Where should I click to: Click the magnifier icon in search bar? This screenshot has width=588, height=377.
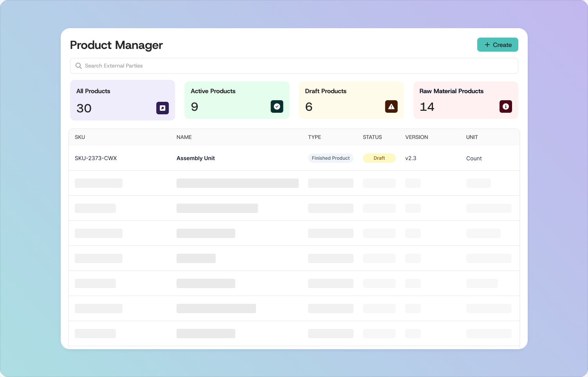point(79,66)
